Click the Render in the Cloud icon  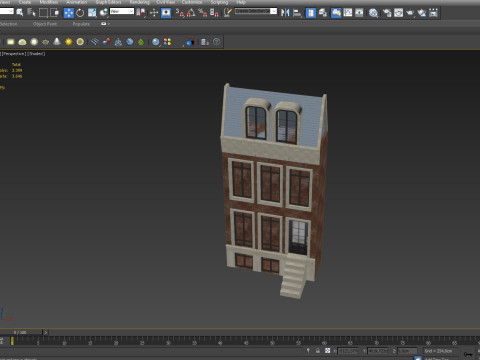(x=422, y=13)
